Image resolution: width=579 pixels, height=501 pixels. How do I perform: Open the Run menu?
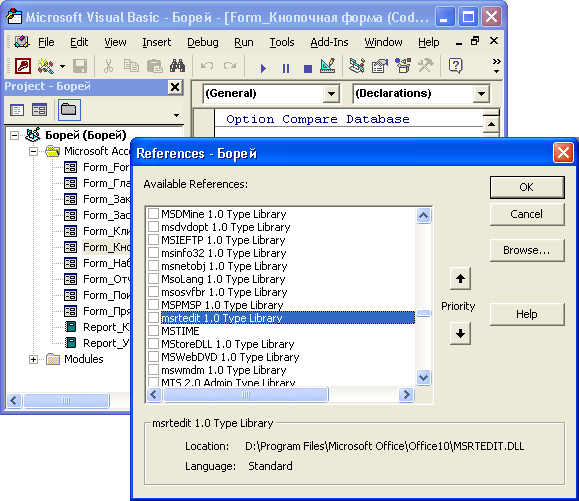(x=244, y=42)
